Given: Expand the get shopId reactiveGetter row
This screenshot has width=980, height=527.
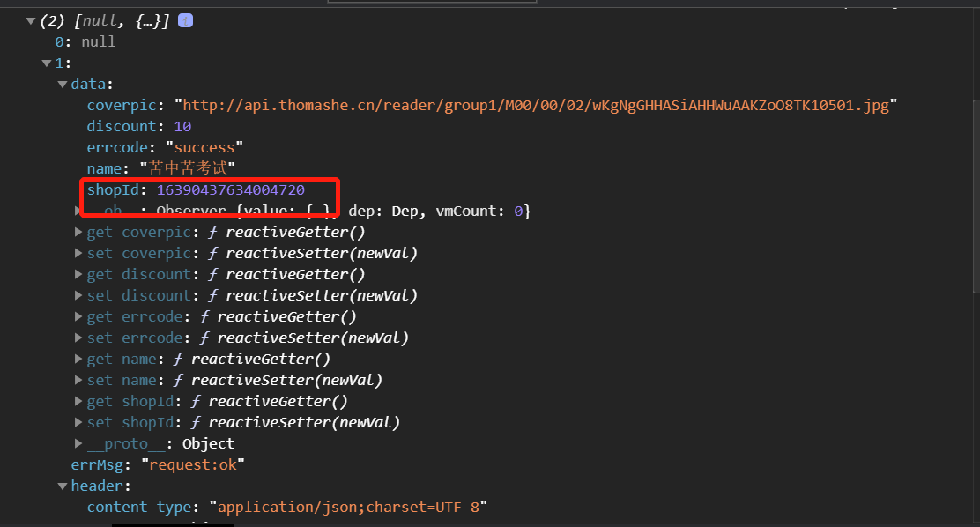Looking at the screenshot, I should (78, 401).
